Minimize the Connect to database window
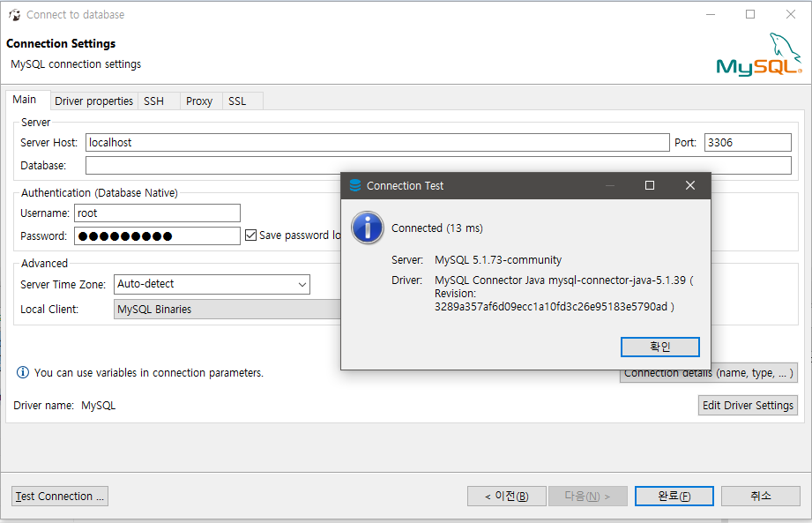The image size is (812, 523). (711, 14)
